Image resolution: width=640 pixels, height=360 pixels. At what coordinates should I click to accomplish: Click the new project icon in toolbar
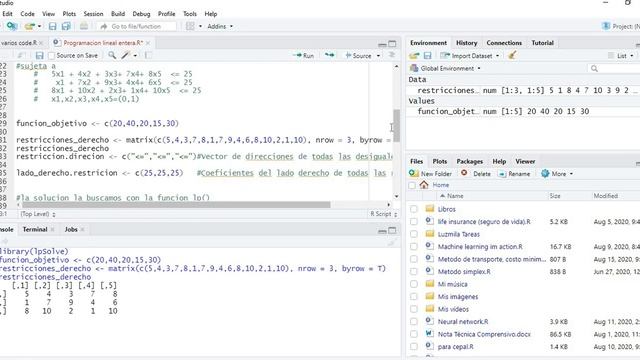tap(11, 26)
